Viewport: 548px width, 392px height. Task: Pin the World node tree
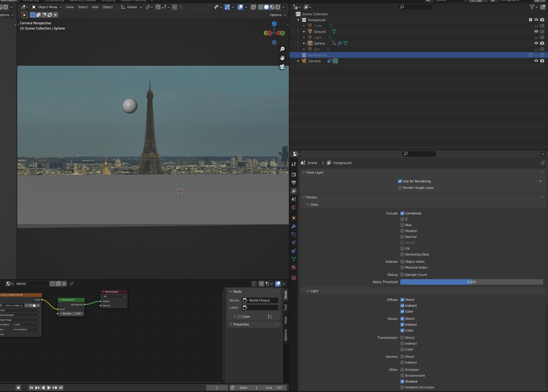(x=71, y=284)
